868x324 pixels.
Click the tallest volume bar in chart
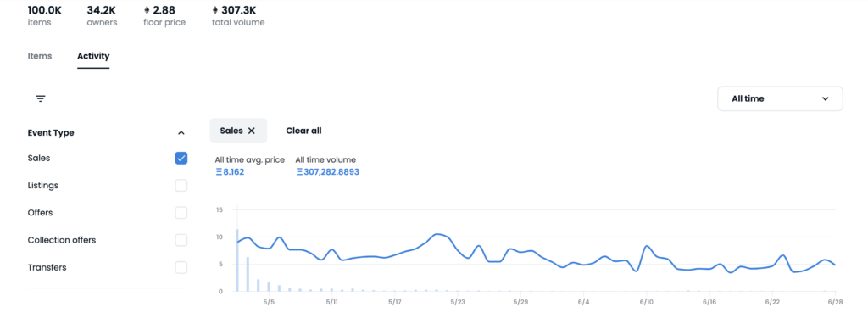pyautogui.click(x=237, y=260)
